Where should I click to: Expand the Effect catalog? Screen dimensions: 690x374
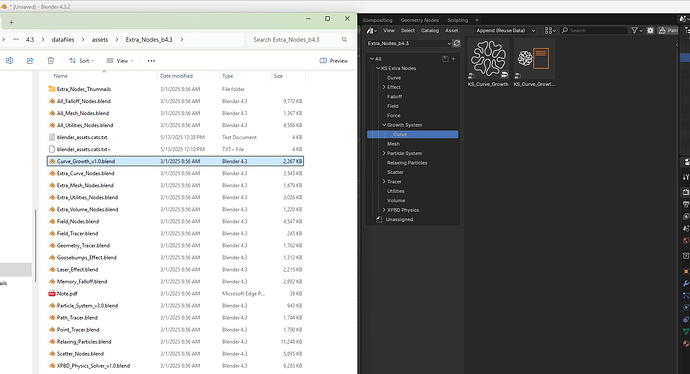click(x=384, y=87)
